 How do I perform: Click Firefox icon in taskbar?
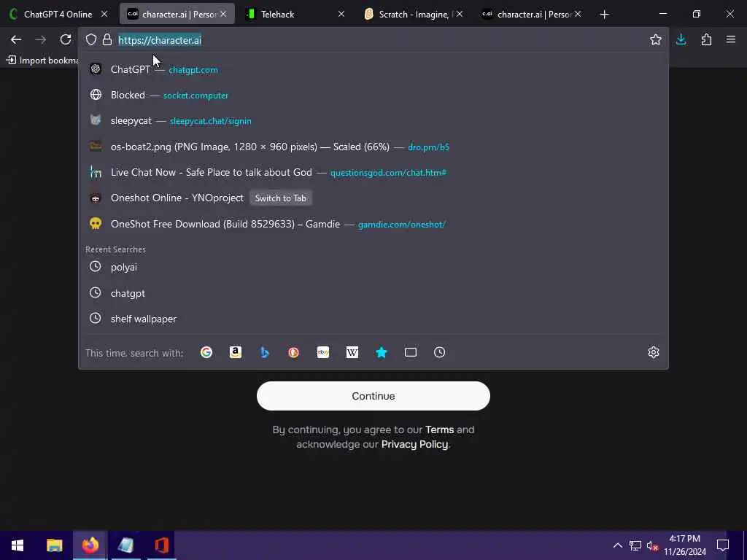(90, 545)
